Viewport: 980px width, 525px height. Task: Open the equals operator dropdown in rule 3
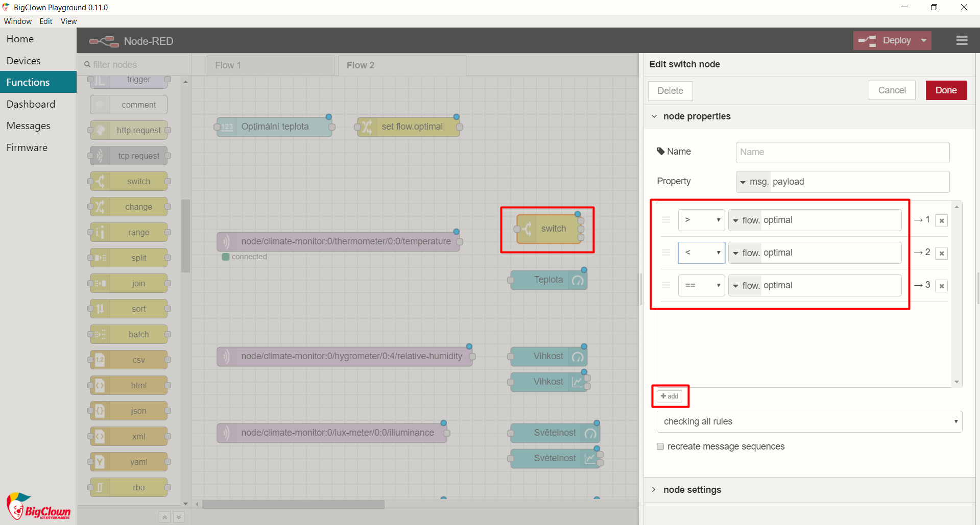coord(702,285)
